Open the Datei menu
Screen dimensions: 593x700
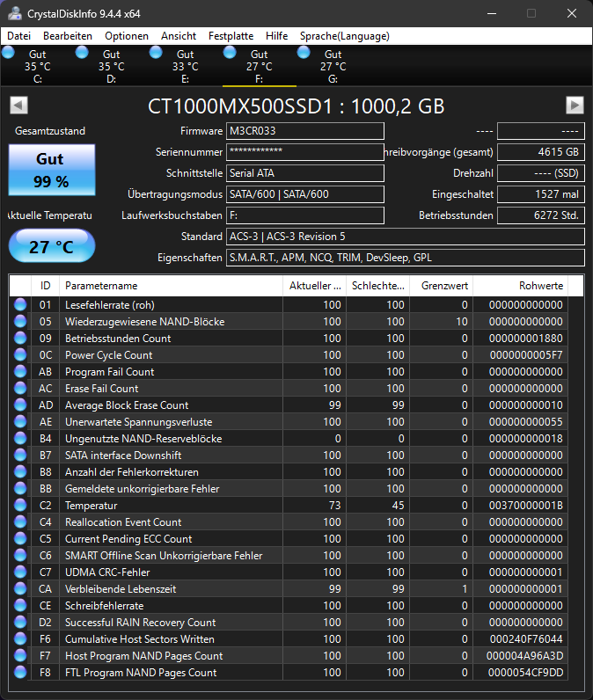coord(18,36)
